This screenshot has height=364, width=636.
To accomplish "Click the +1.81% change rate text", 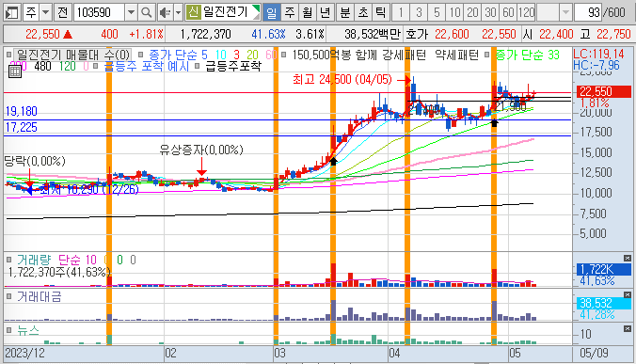I will (147, 35).
